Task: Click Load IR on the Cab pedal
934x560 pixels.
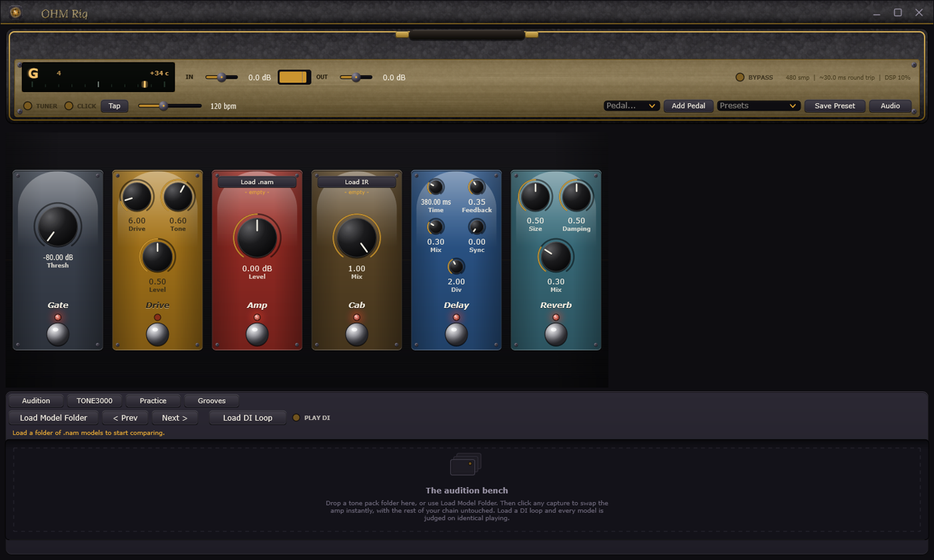Action: pyautogui.click(x=356, y=182)
